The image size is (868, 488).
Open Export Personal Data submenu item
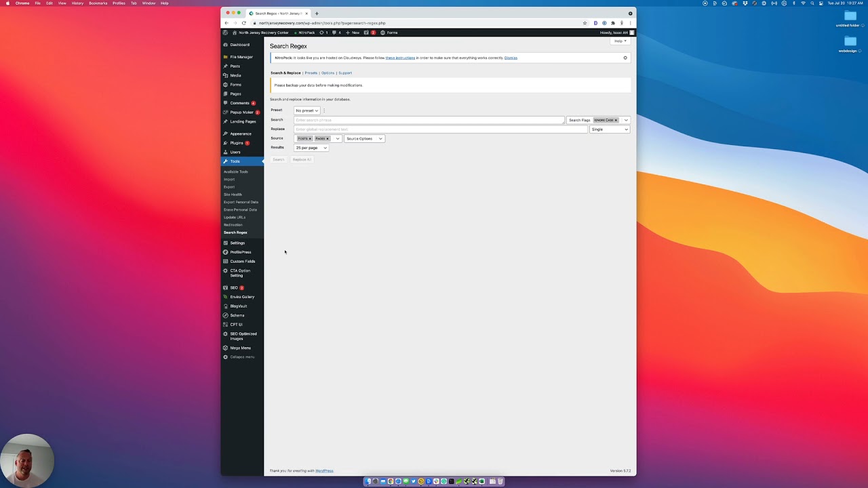tap(241, 202)
